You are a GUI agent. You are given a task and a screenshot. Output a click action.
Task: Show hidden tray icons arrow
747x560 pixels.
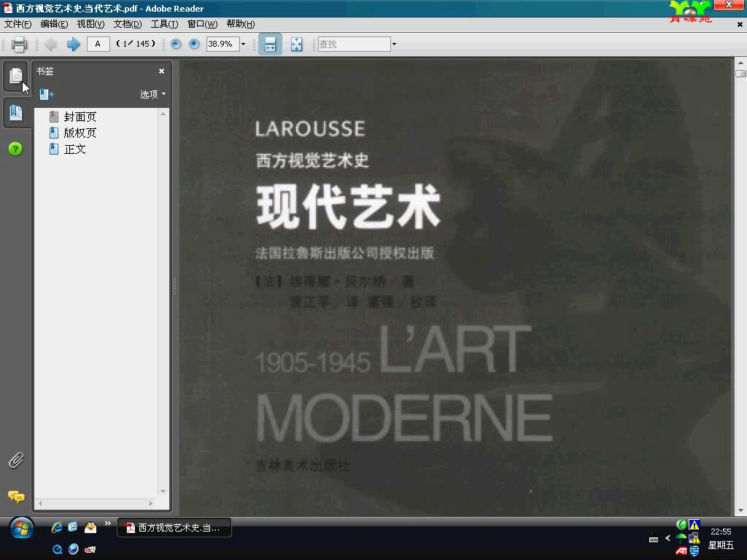(x=668, y=538)
